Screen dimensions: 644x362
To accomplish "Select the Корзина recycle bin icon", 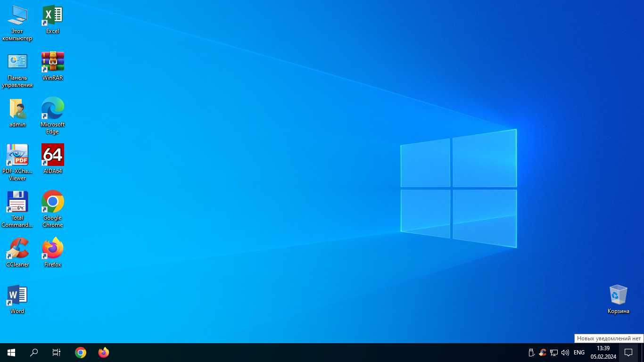I will 618,299.
